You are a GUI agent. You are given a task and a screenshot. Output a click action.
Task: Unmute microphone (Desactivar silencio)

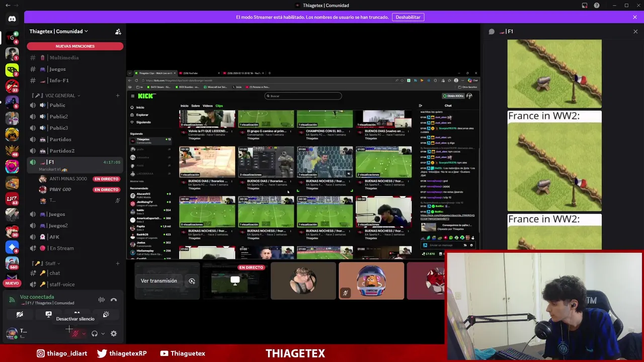coord(75,333)
